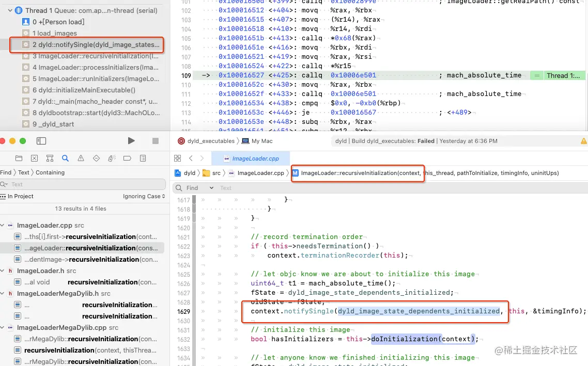Open the Breakpoint navigator icon
Screen dimensions: 588x366
[127, 158]
